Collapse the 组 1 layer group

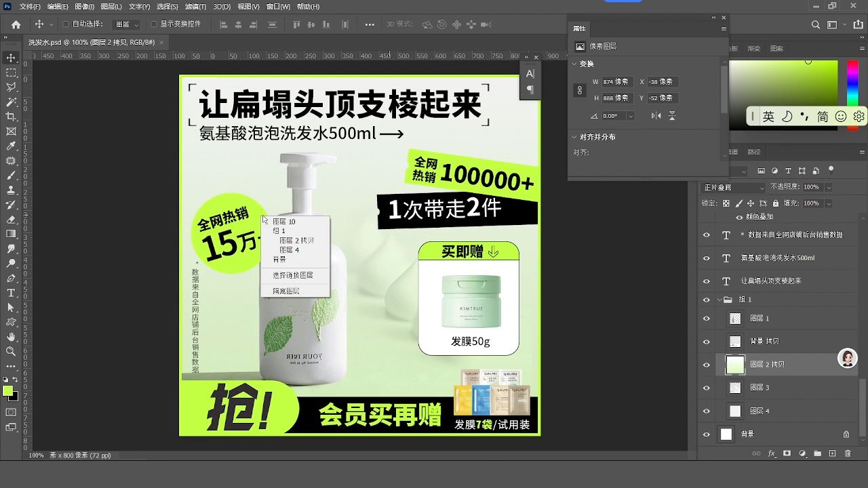click(x=719, y=299)
